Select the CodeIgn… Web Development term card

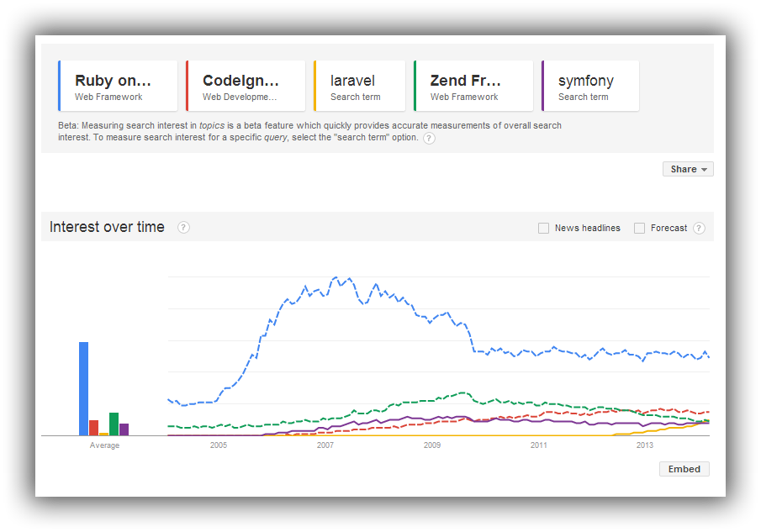(x=246, y=86)
